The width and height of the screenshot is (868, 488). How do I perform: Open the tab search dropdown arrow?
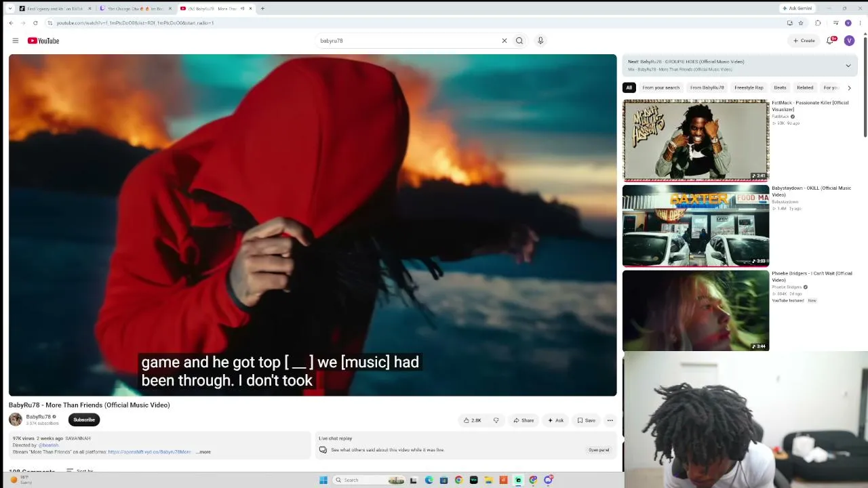[x=9, y=9]
